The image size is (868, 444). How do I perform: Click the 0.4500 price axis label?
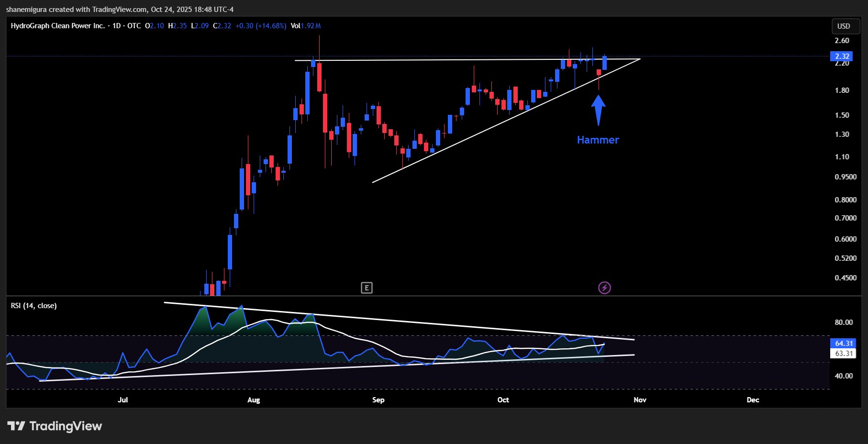point(846,278)
